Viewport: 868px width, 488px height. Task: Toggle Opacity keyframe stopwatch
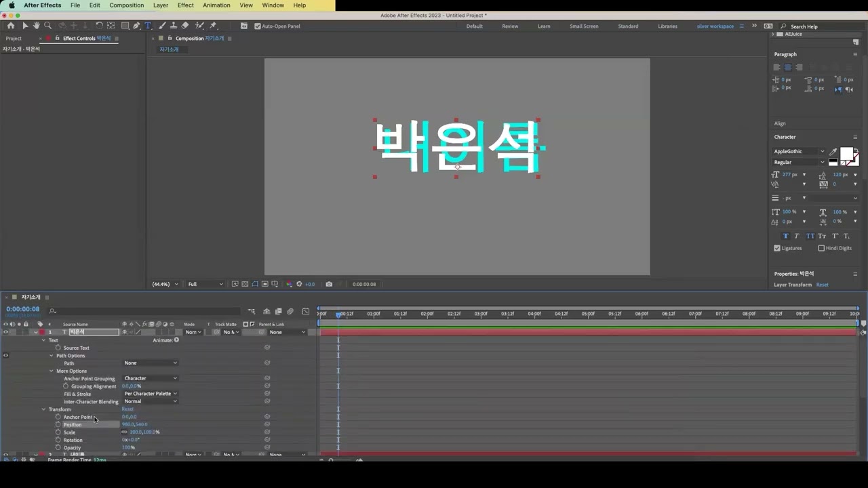point(58,447)
